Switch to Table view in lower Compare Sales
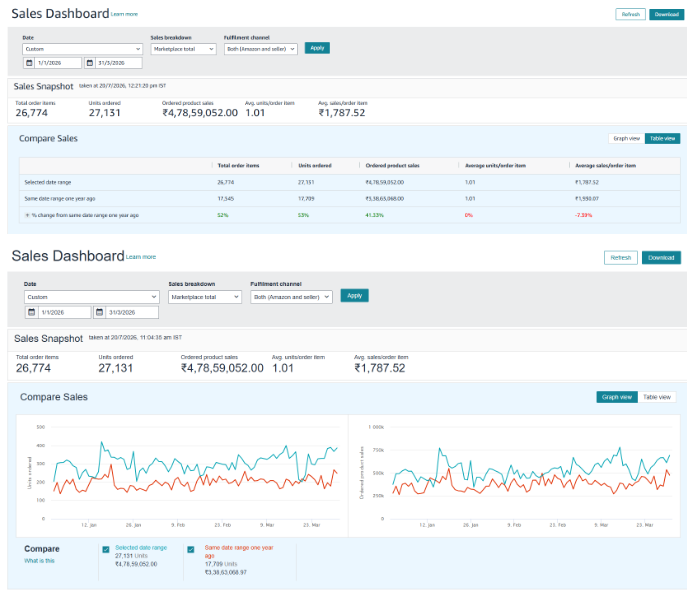Viewport: 694px width, 597px height. tap(657, 397)
